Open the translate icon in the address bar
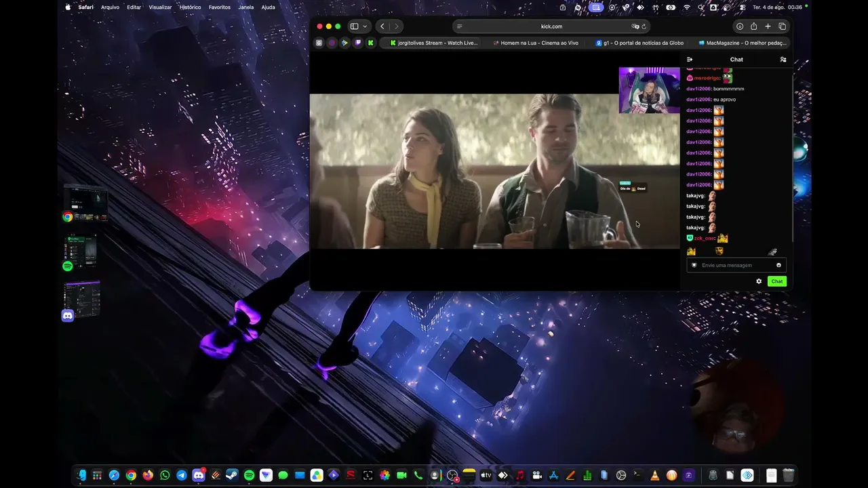Viewport: 868px width, 488px height. (635, 26)
